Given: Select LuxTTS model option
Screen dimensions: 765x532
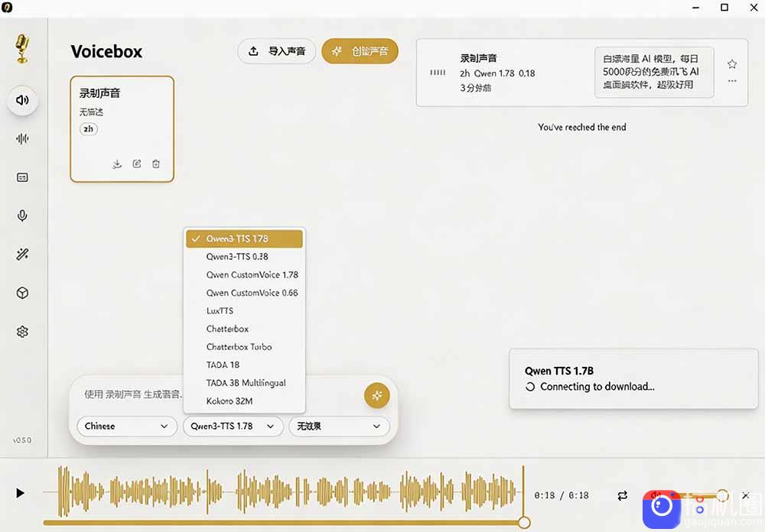Looking at the screenshot, I should click(x=244, y=310).
